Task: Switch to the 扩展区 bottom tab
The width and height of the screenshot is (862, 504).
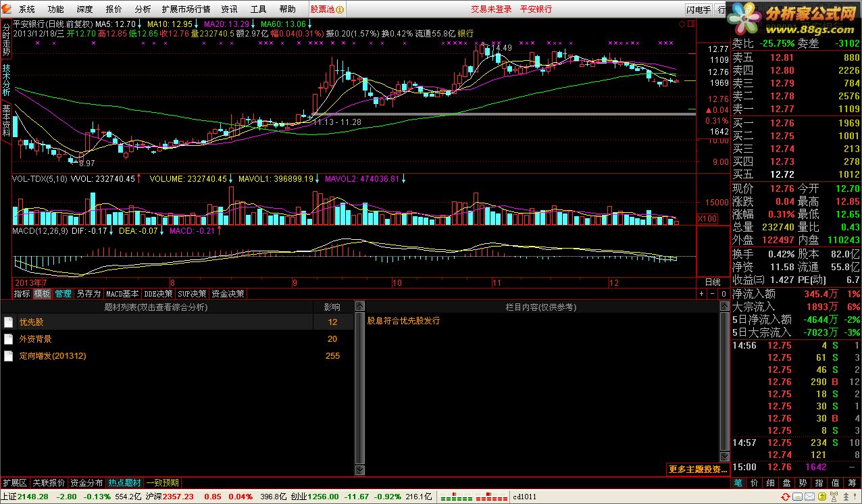Action: pos(14,483)
